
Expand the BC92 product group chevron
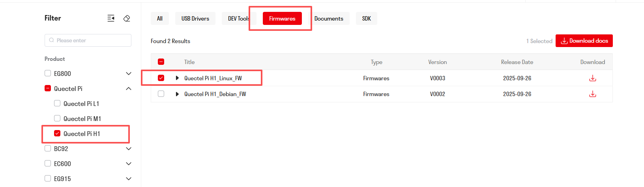click(128, 149)
